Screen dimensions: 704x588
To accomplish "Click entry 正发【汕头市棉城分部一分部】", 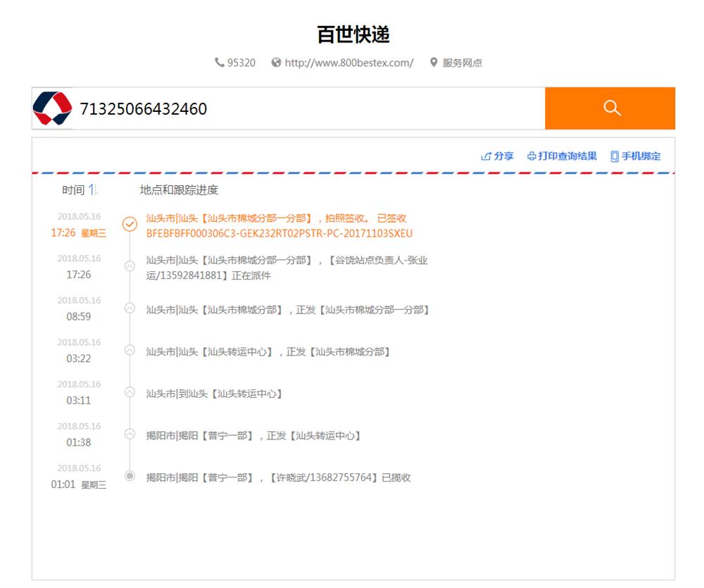I will pyautogui.click(x=287, y=310).
